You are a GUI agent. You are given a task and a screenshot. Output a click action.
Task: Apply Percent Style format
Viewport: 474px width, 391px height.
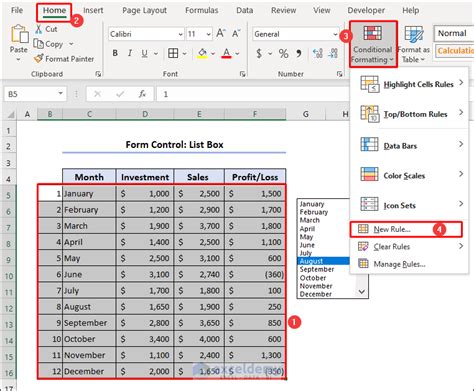283,53
